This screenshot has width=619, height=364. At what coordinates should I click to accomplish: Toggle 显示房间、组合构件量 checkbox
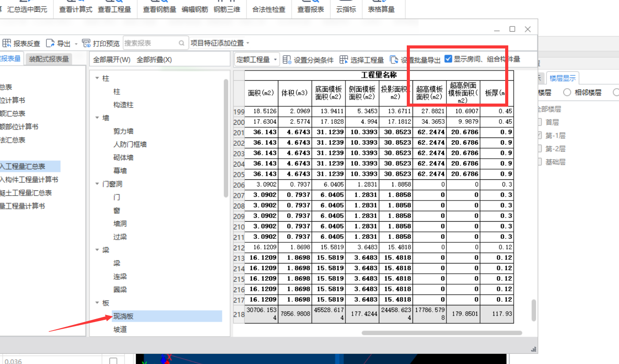pos(448,59)
